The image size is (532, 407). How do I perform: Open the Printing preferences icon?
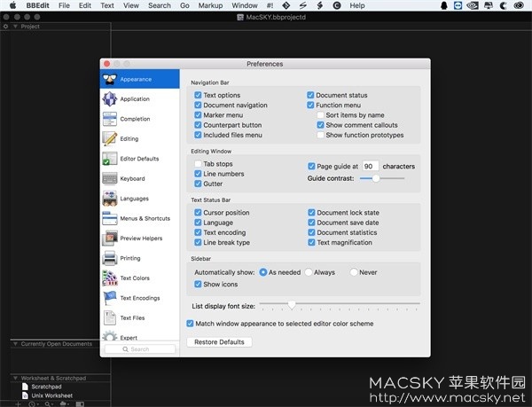[110, 258]
